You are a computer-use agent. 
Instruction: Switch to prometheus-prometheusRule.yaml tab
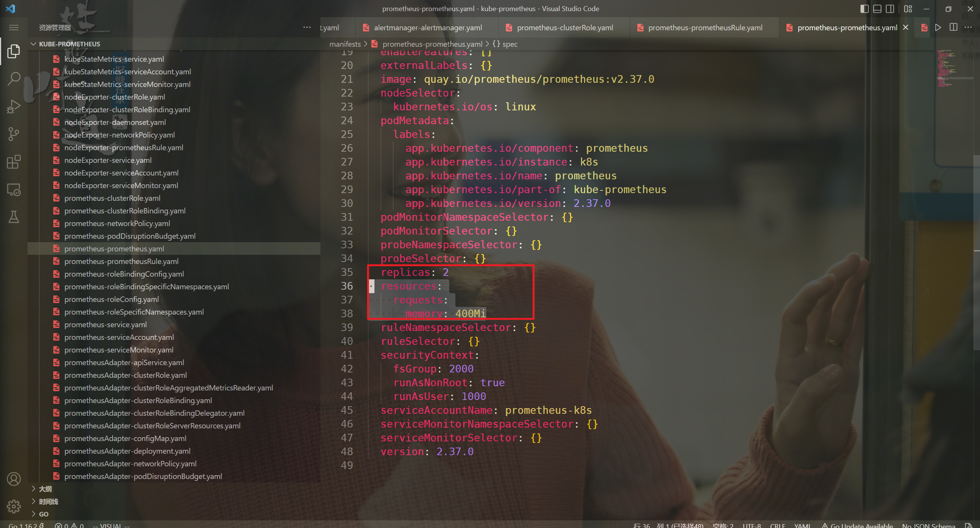click(704, 28)
